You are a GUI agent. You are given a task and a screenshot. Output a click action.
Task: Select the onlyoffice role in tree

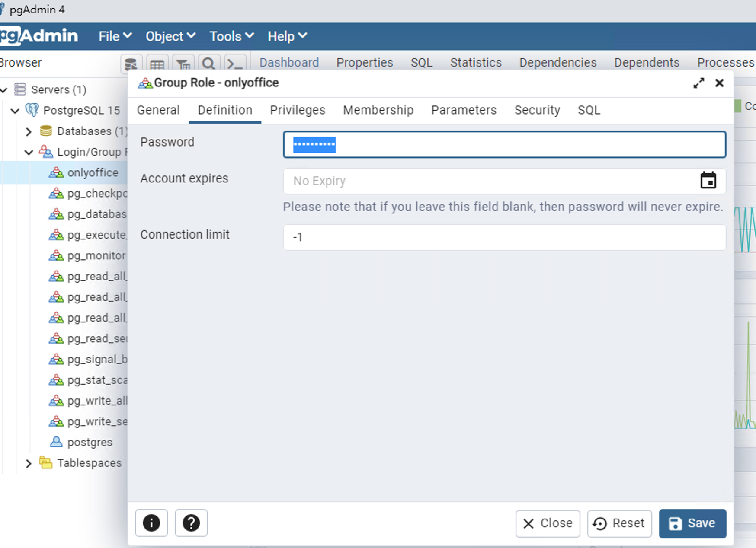(93, 172)
